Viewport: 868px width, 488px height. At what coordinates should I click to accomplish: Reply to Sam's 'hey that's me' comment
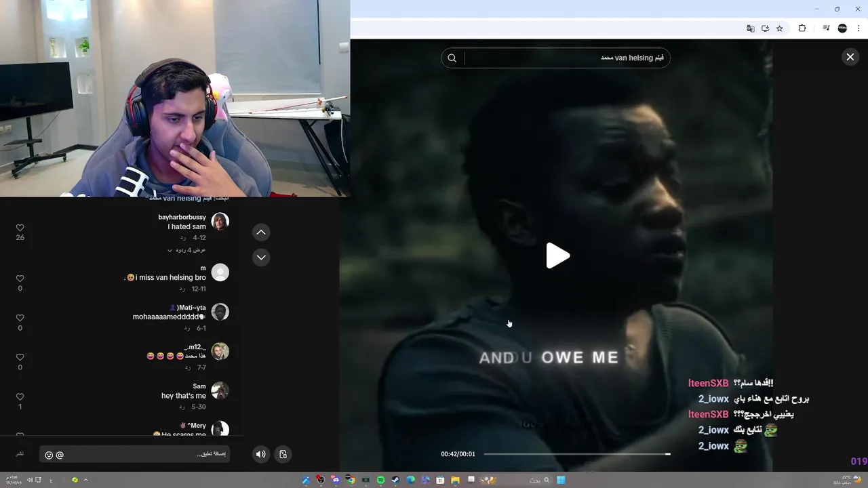[182, 407]
